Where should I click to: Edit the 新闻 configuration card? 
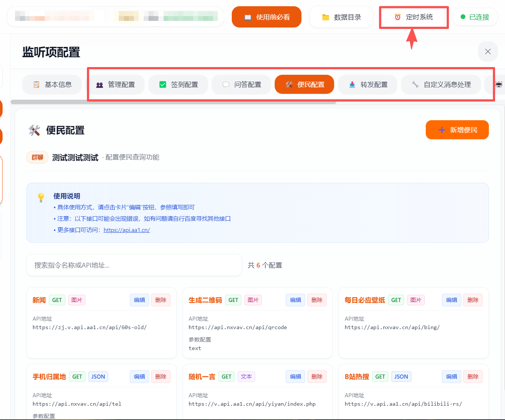click(x=139, y=300)
